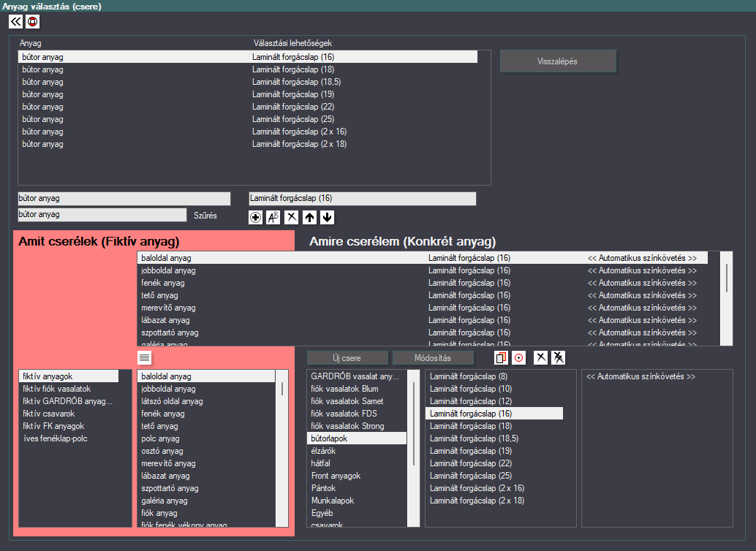This screenshot has width=756, height=551.
Task: Click the single X delete swap icon
Action: click(x=541, y=357)
